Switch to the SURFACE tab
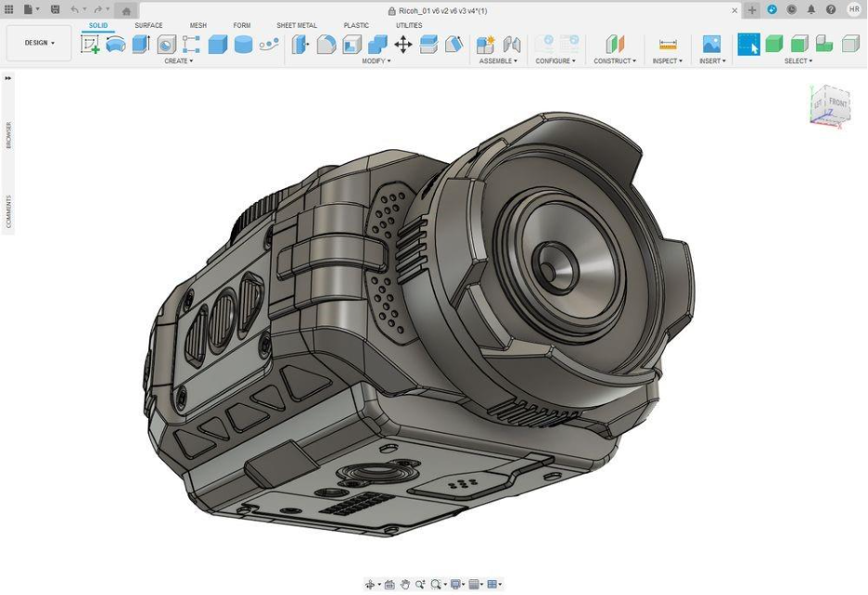The width and height of the screenshot is (868, 595). coord(148,25)
